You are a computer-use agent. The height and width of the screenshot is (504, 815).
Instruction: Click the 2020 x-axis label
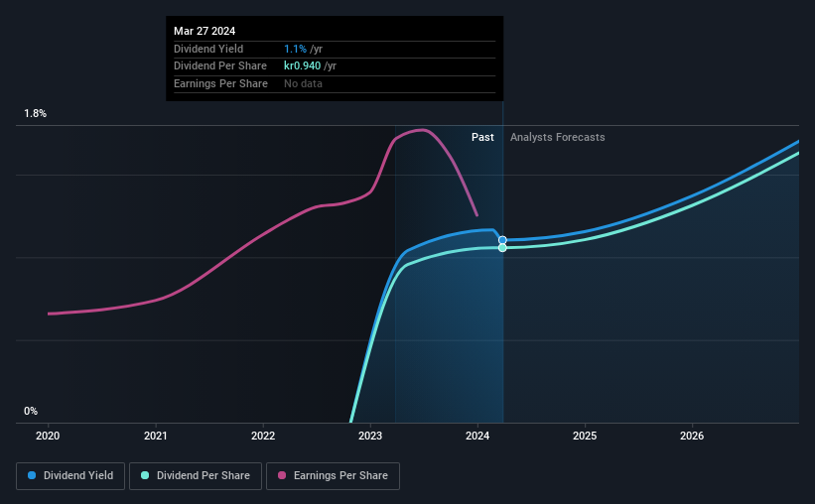[x=48, y=436]
